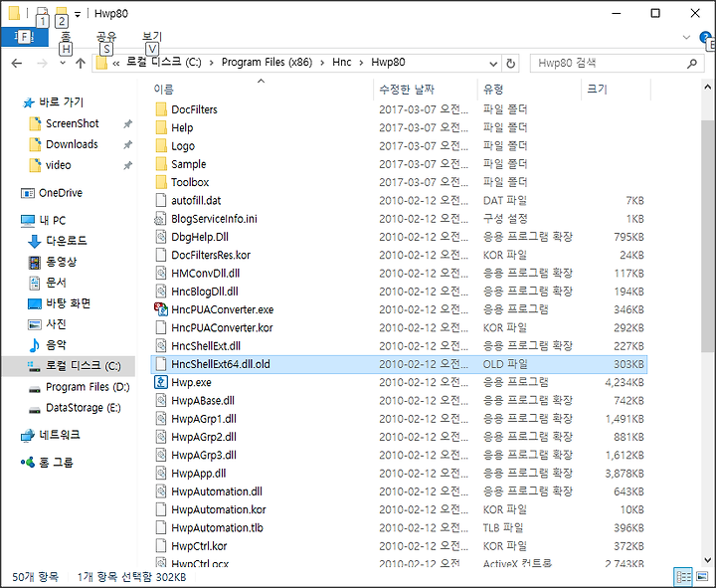Open recent locations dropdown arrow
716x588 pixels.
[x=63, y=63]
